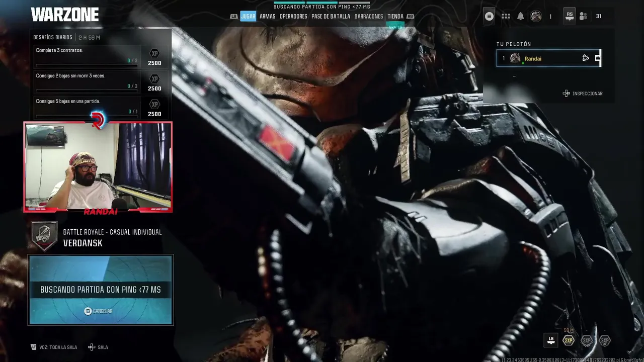Switch to the JUGAR tab
The width and height of the screenshot is (644, 362).
click(x=248, y=16)
